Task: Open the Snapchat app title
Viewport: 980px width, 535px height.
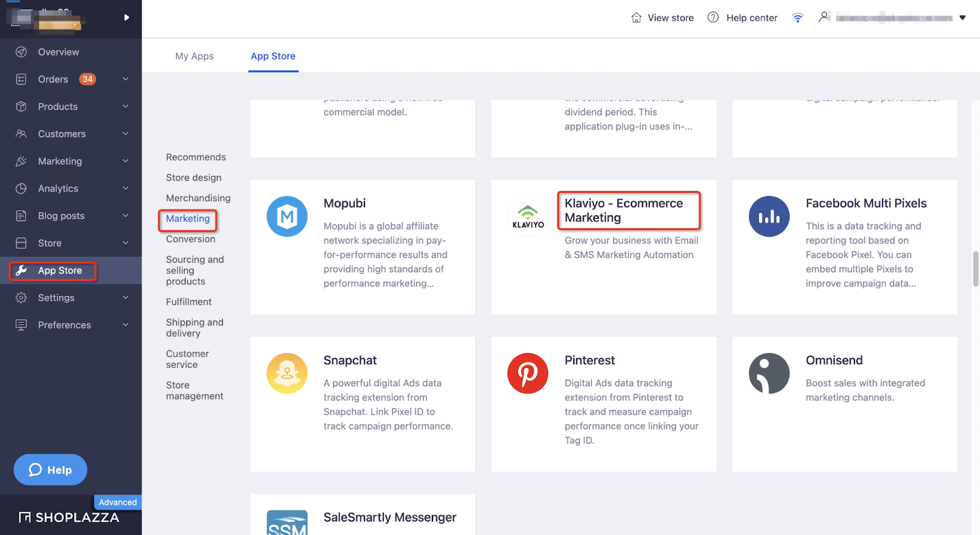Action: 350,360
